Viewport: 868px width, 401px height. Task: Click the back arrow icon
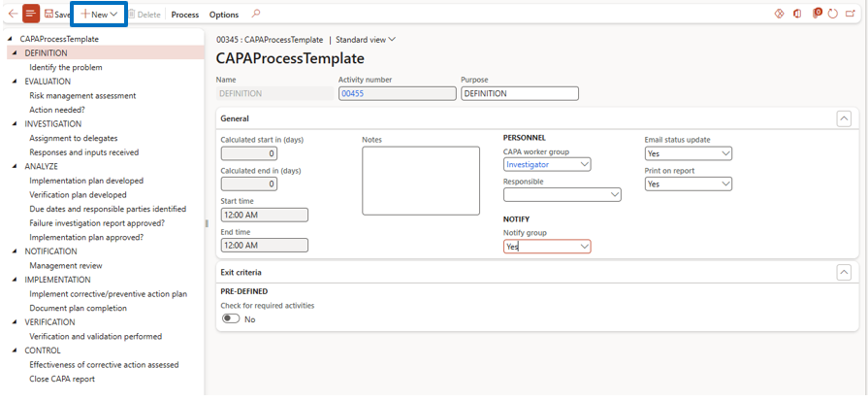tap(12, 15)
